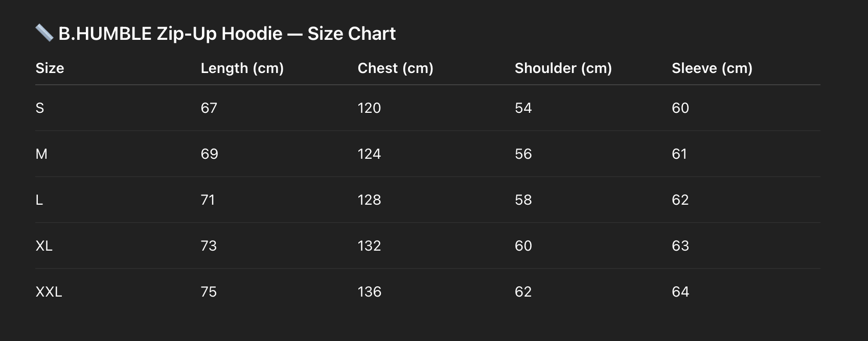Select chest value 124 in M row
The width and height of the screenshot is (868, 341).
369,154
